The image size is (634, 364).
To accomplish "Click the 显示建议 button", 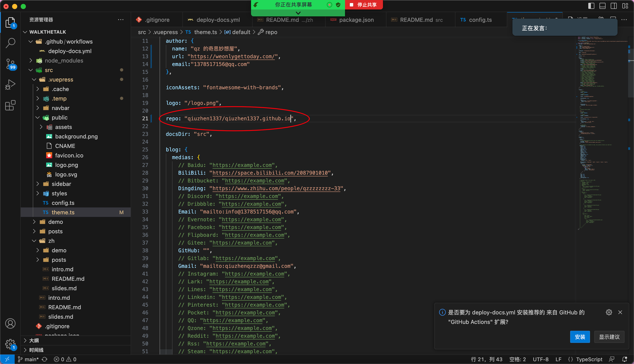I will (609, 337).
